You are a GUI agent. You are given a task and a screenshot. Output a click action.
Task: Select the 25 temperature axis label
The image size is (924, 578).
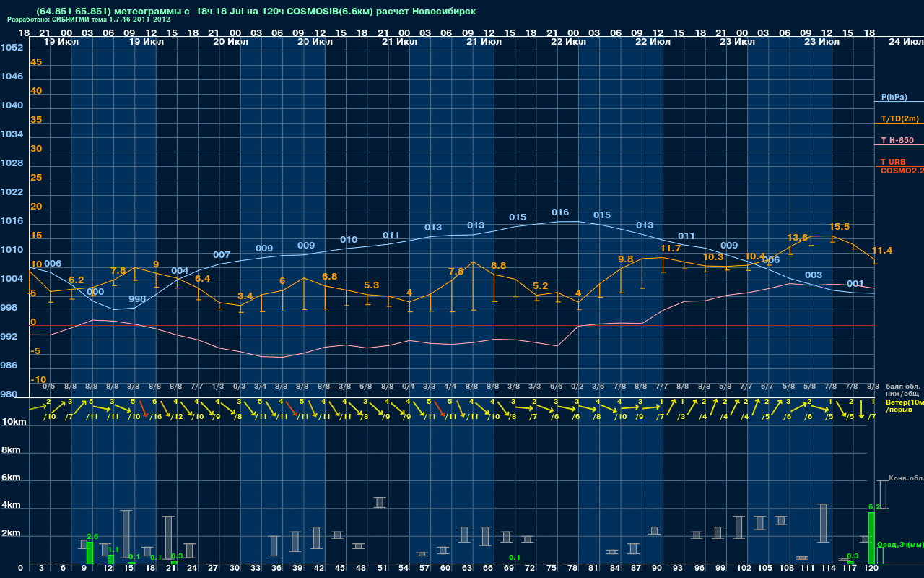36,178
